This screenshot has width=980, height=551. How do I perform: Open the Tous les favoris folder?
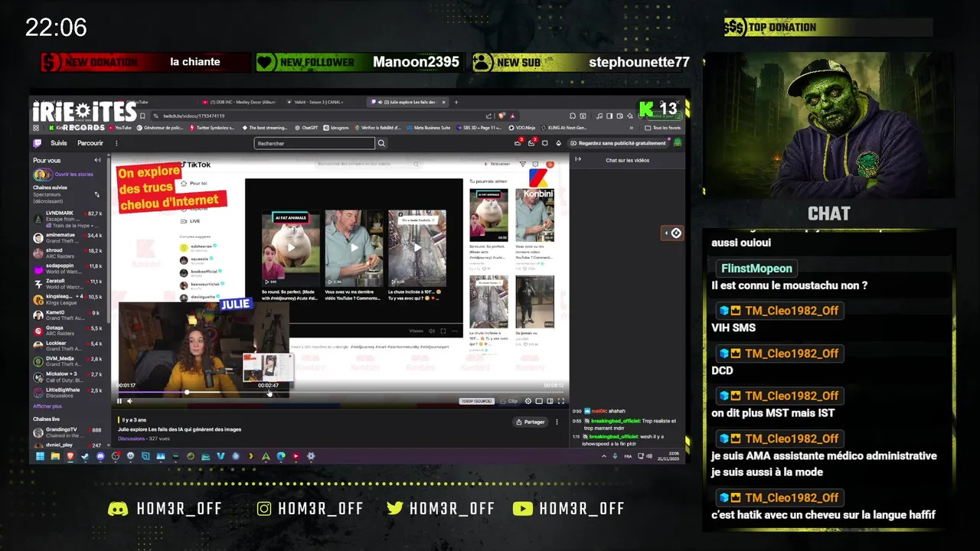point(663,128)
